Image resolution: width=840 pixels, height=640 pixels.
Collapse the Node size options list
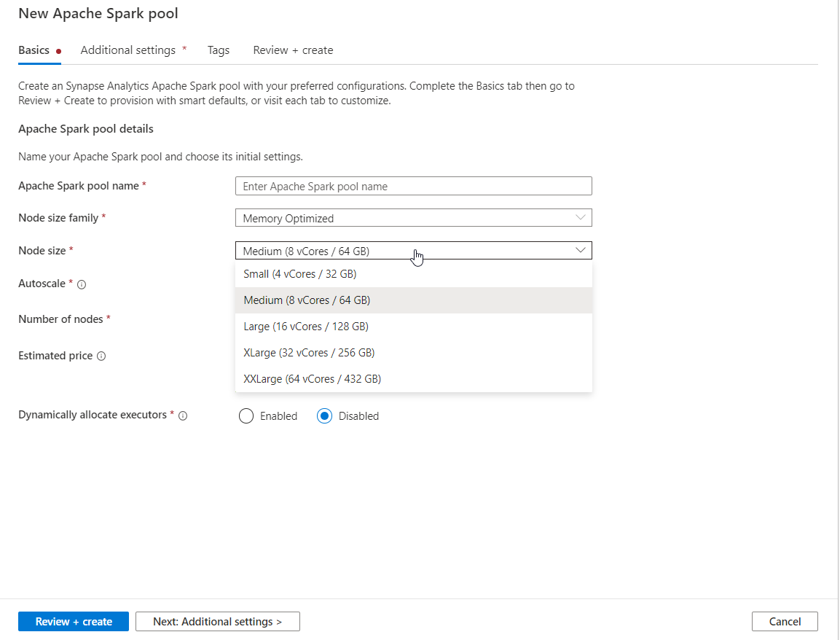pos(581,250)
